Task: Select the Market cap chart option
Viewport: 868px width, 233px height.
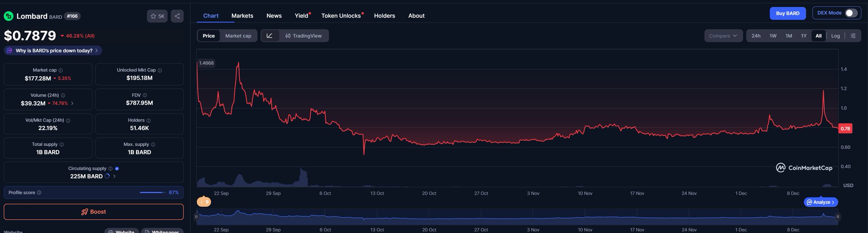Action: pos(238,36)
